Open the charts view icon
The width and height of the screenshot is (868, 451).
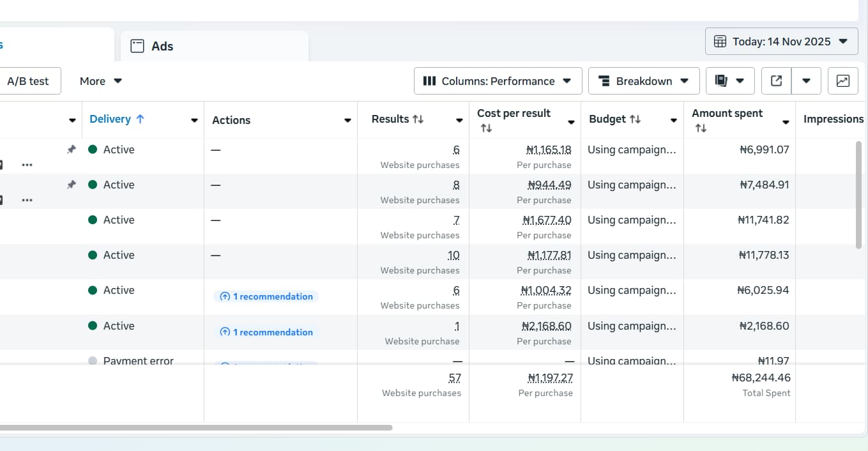pos(842,81)
